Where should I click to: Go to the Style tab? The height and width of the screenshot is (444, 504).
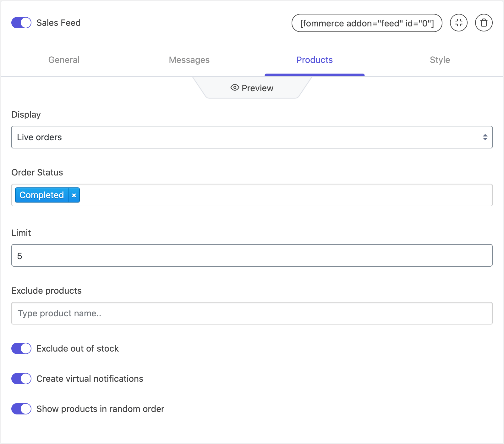440,60
